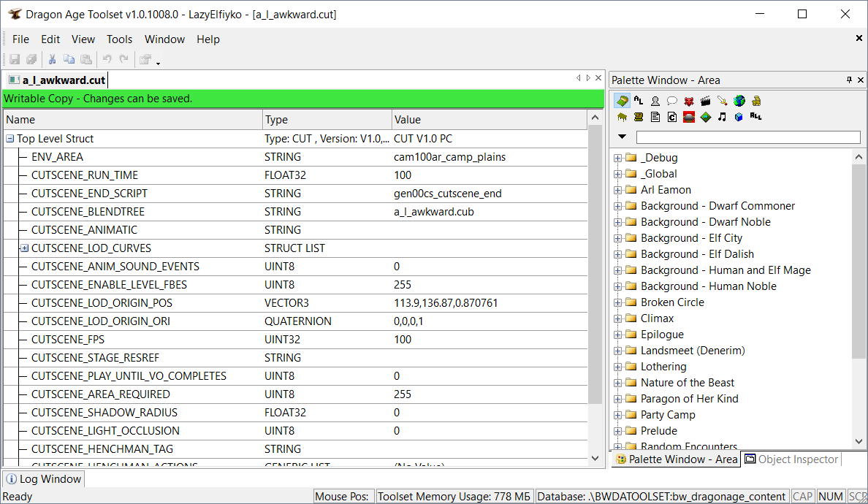The image size is (868, 504).
Task: Expand the CUTSCENE_LOD_CURVES struct list
Action: tap(24, 248)
